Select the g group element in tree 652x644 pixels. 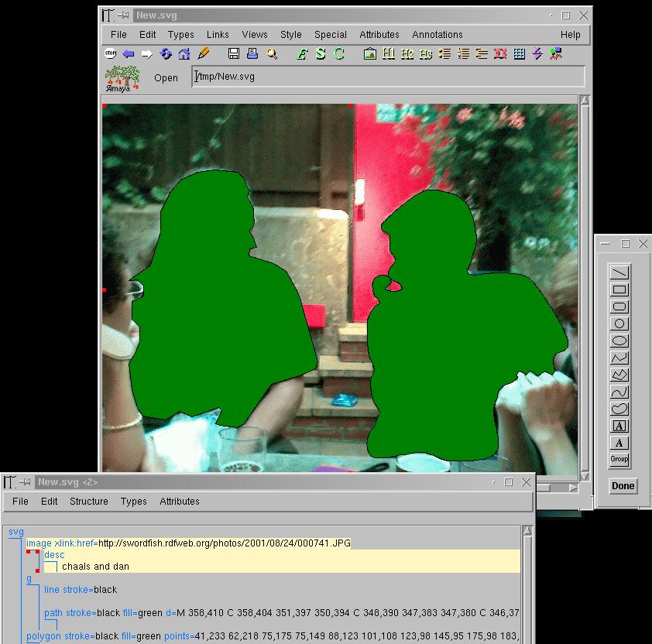tap(29, 578)
